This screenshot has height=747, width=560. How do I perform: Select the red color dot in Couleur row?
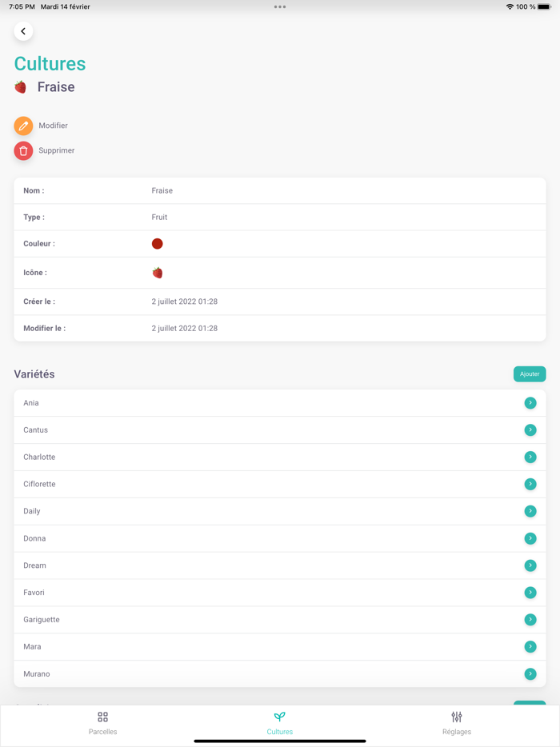158,243
